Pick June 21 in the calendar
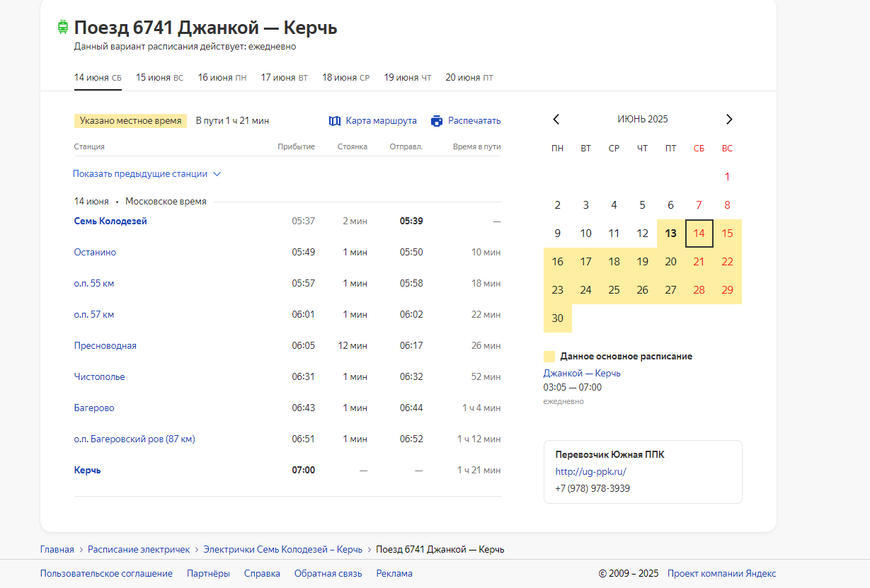The image size is (870, 588). coord(699,262)
